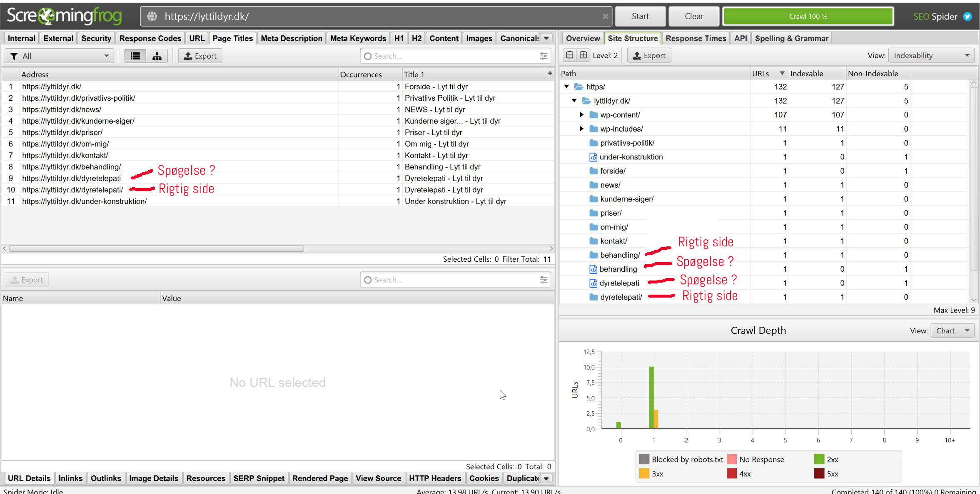Add column with plus icon
Viewport: 980px width, 494px height.
pyautogui.click(x=550, y=74)
